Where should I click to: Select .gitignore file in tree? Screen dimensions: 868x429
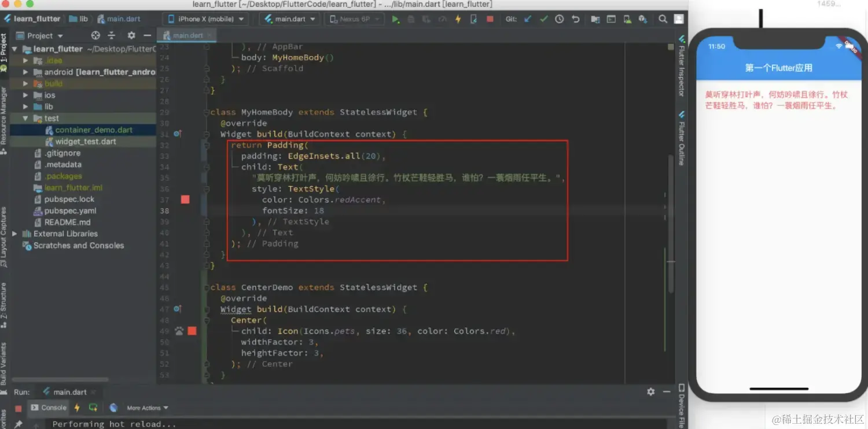click(57, 153)
